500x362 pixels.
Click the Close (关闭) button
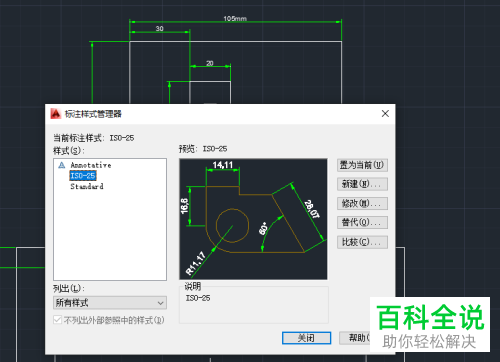click(306, 338)
